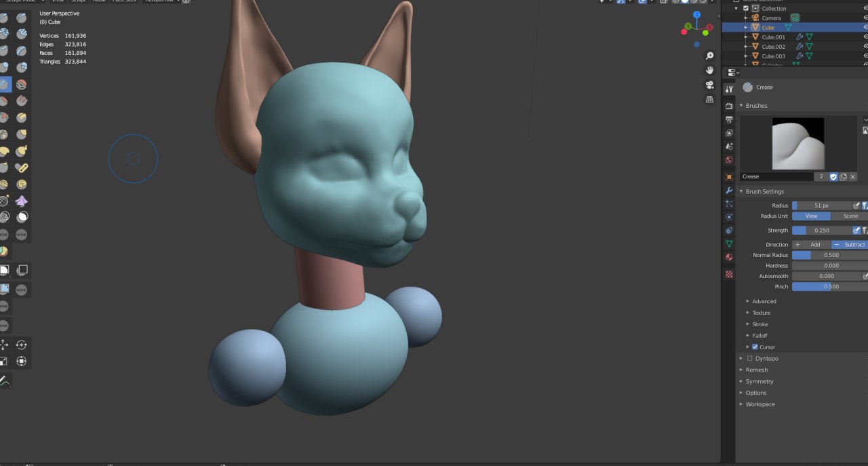Open the Object Data properties tab
This screenshot has width=868, height=466.
click(729, 244)
